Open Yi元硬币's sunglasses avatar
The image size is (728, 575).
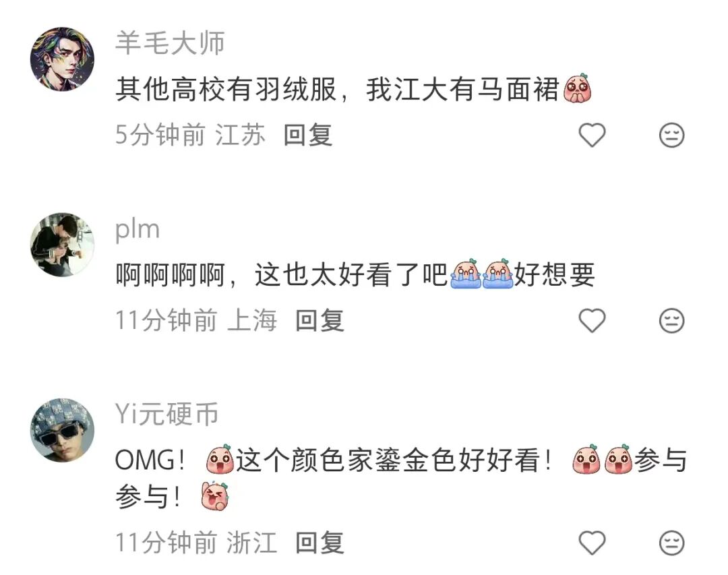click(x=62, y=430)
